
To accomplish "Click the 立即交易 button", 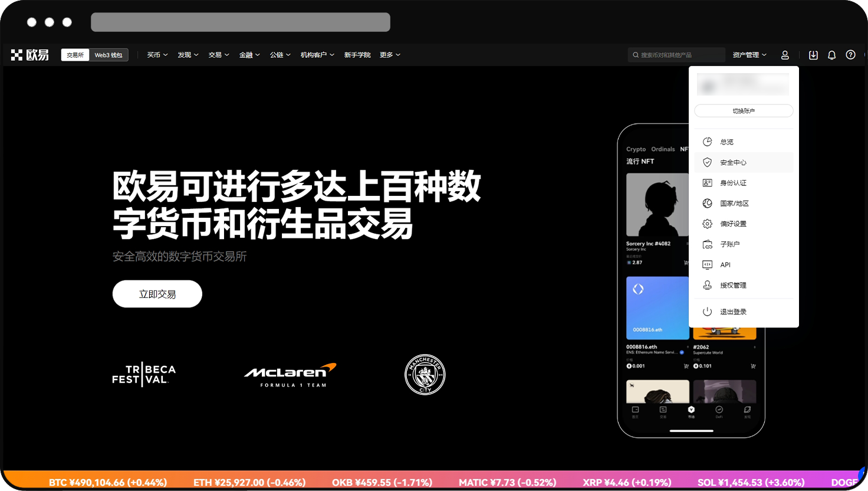I will point(157,294).
